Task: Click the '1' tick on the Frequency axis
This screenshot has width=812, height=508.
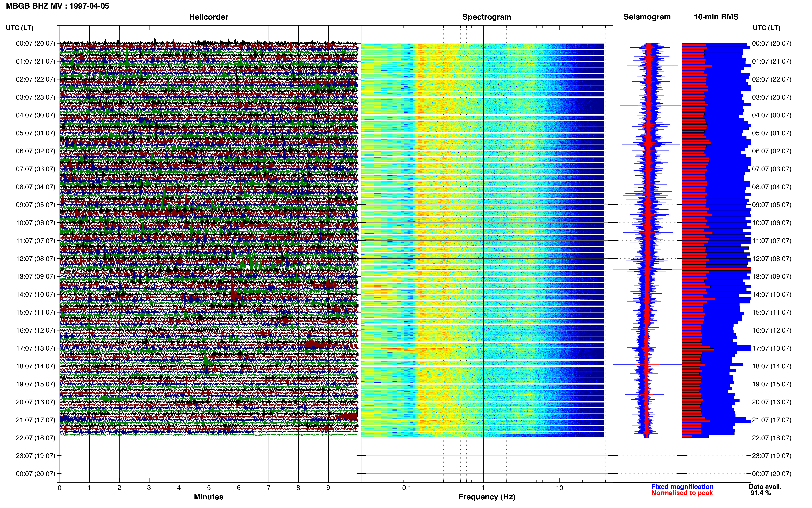Action: [483, 488]
